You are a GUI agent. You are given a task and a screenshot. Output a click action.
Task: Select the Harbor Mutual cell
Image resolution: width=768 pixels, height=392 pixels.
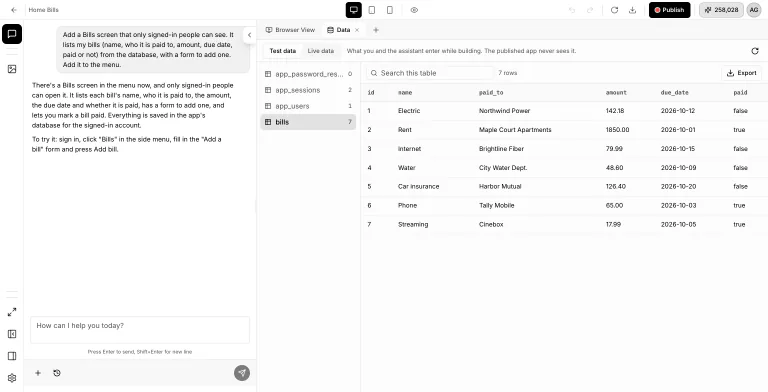500,186
